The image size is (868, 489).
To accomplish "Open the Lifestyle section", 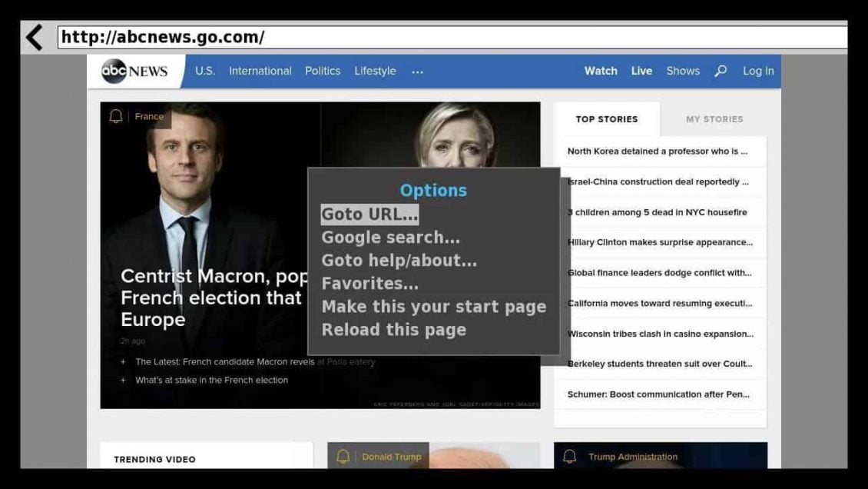I will [376, 71].
